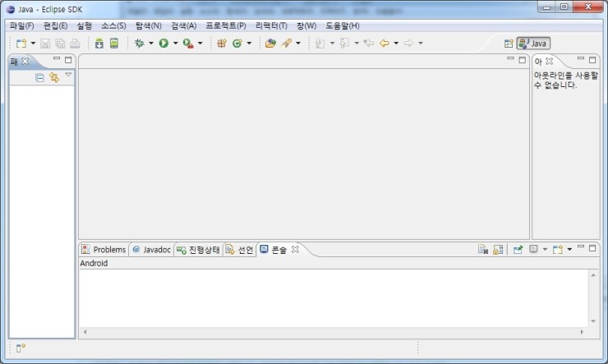Open the 프로젝트(P) menu
608x364 pixels.
(225, 25)
